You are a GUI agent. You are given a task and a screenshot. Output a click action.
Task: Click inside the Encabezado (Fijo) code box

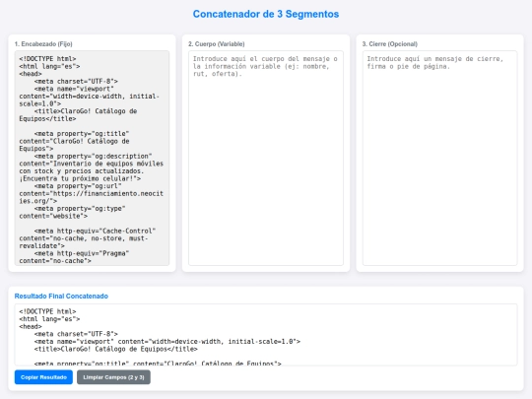(92, 158)
